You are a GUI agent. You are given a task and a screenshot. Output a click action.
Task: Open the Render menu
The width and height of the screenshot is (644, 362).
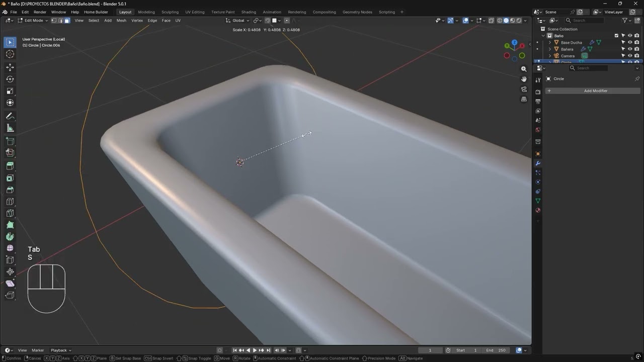(x=40, y=12)
